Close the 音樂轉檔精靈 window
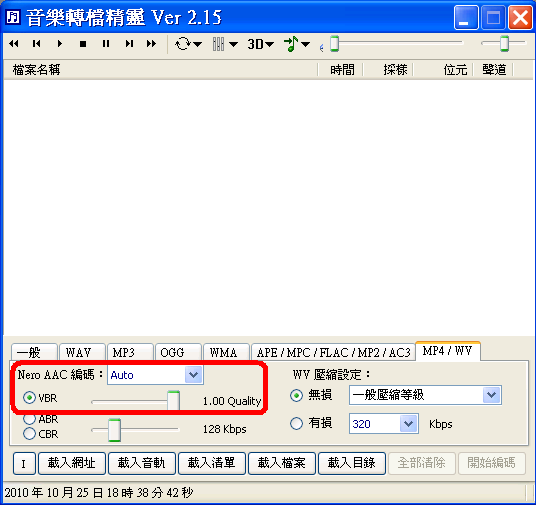This screenshot has width=536, height=505. click(520, 17)
